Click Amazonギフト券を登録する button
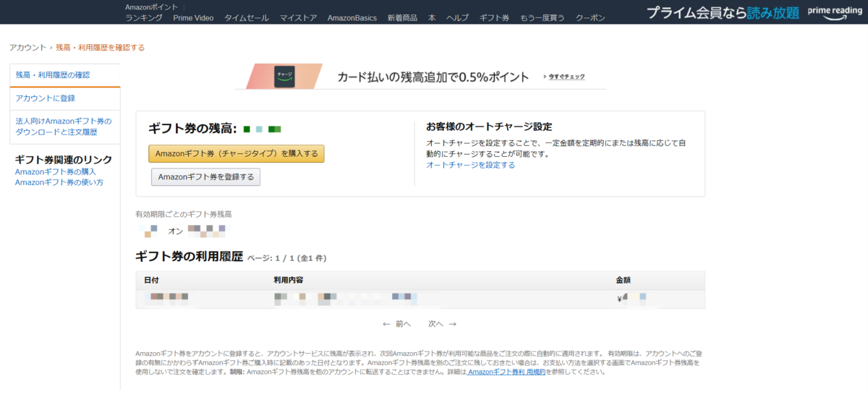The image size is (868, 397). tap(205, 177)
